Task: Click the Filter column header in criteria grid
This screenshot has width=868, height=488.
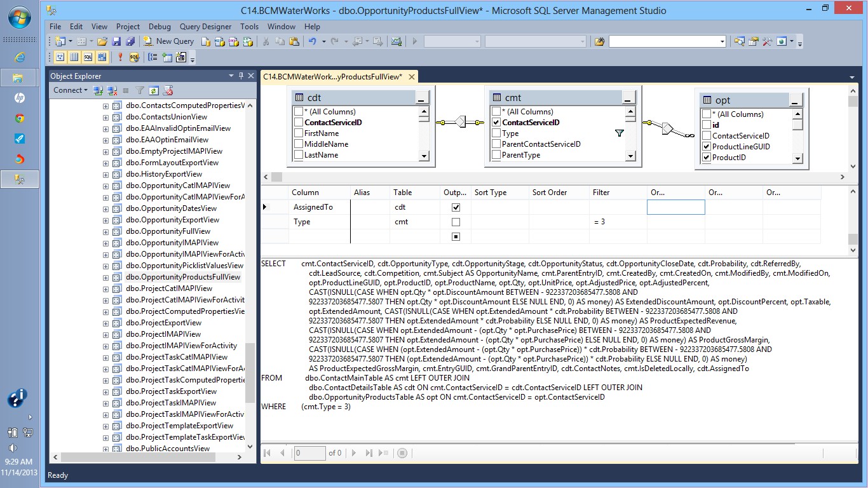Action: pyautogui.click(x=618, y=193)
